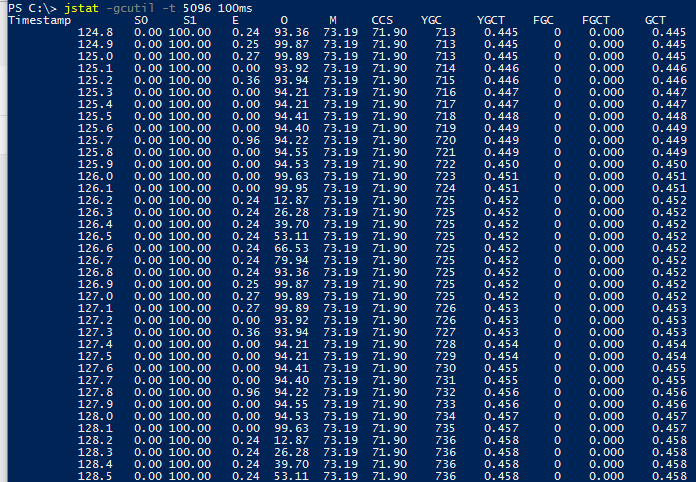Click timestamp 126.2
The height and width of the screenshot is (482, 696).
pos(95,200)
